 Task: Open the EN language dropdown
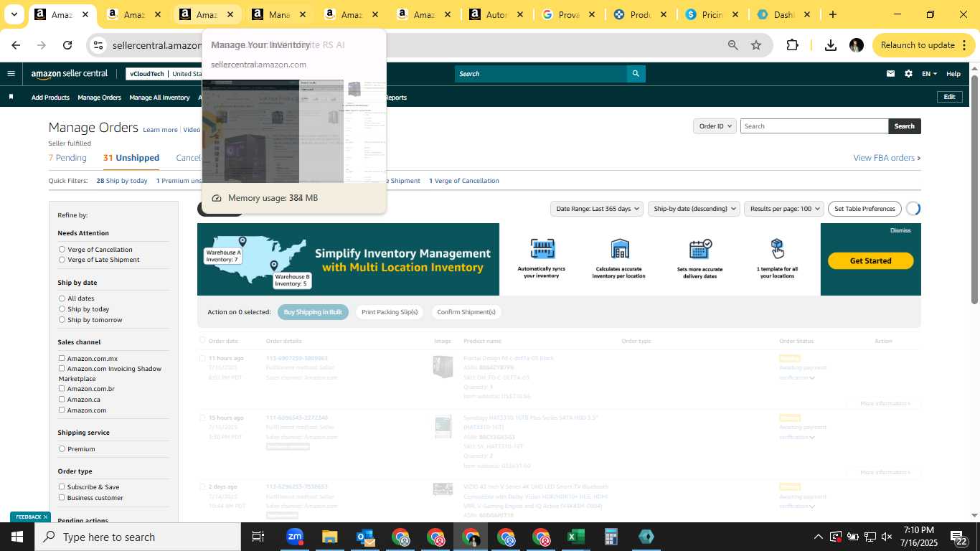[x=929, y=73]
